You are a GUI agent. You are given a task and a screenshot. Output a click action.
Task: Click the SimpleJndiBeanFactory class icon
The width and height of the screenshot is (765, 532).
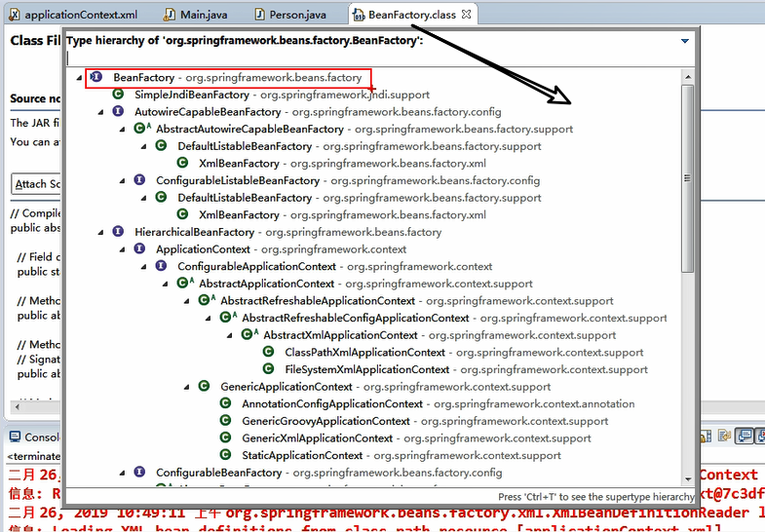pyautogui.click(x=118, y=95)
